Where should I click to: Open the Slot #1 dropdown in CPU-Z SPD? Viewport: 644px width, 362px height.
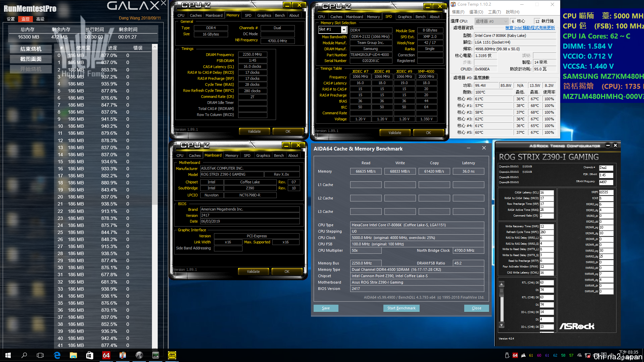click(x=343, y=30)
